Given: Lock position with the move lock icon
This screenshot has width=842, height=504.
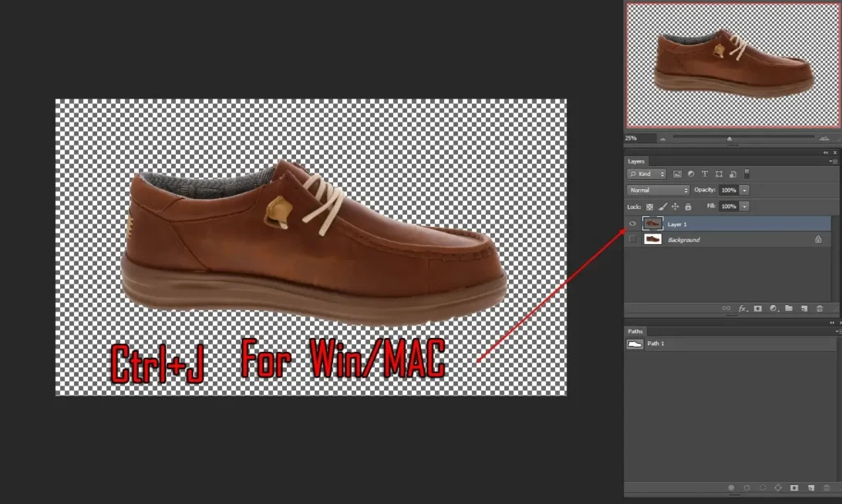Looking at the screenshot, I should 675,206.
